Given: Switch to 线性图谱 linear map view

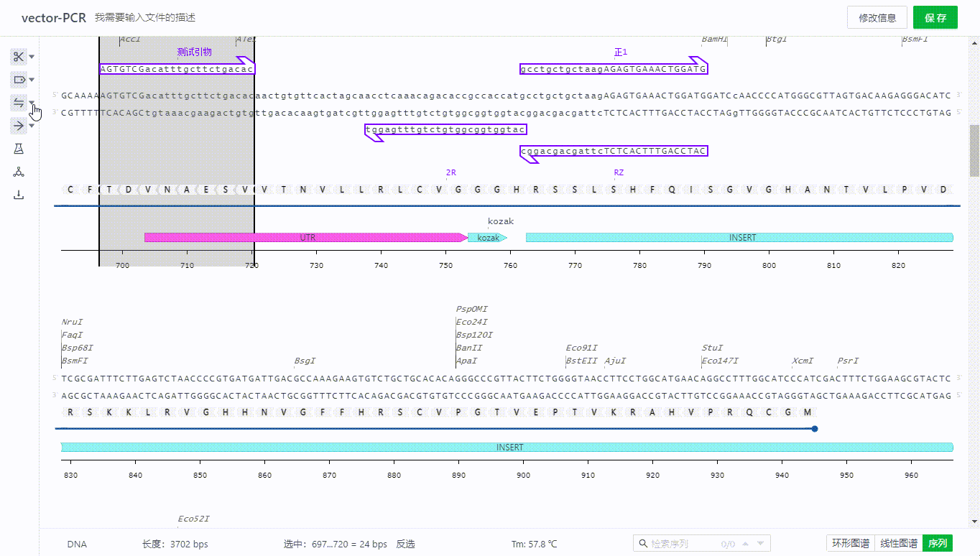Looking at the screenshot, I should (x=899, y=544).
